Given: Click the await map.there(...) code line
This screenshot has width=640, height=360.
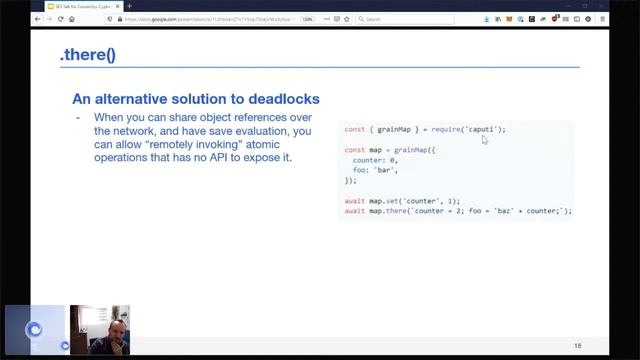Looking at the screenshot, I should (458, 211).
